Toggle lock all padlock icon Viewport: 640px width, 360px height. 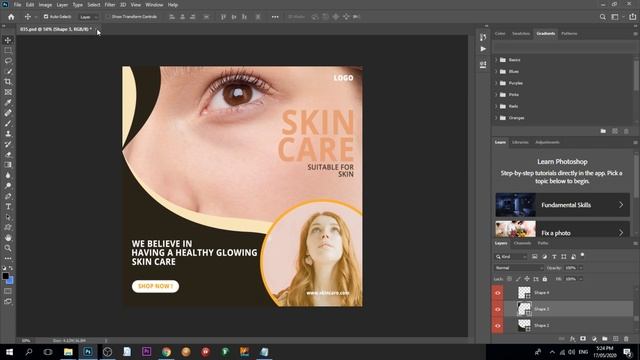coord(545,279)
